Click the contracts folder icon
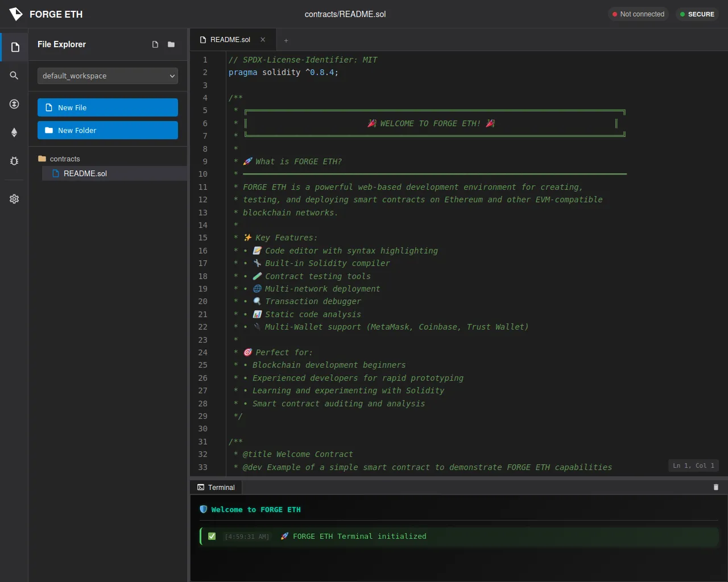728x582 pixels. click(x=42, y=159)
